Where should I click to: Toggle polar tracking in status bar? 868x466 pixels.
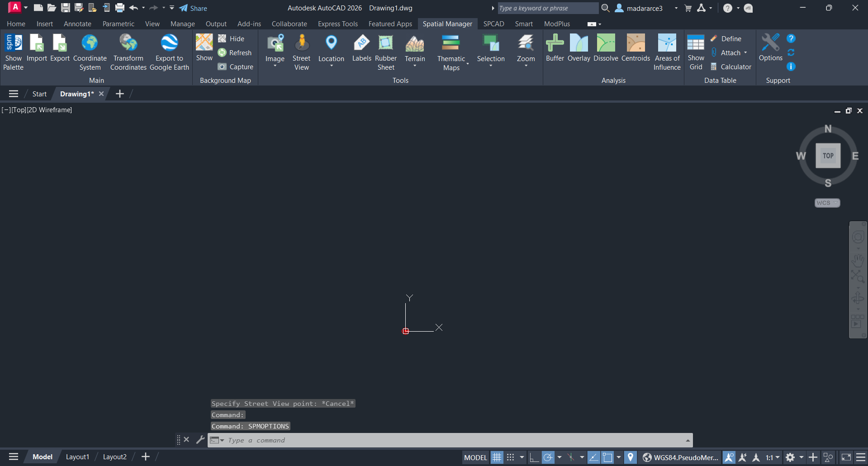[x=548, y=457]
